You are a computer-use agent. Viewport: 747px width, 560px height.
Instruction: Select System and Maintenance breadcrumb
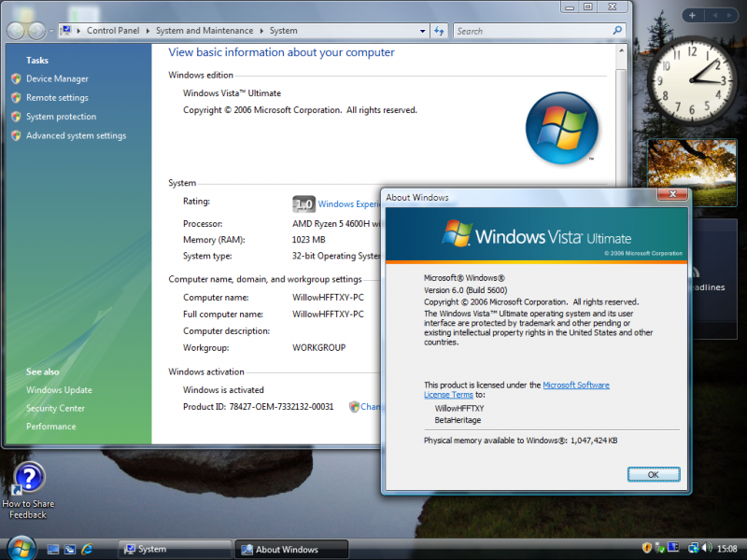204,31
